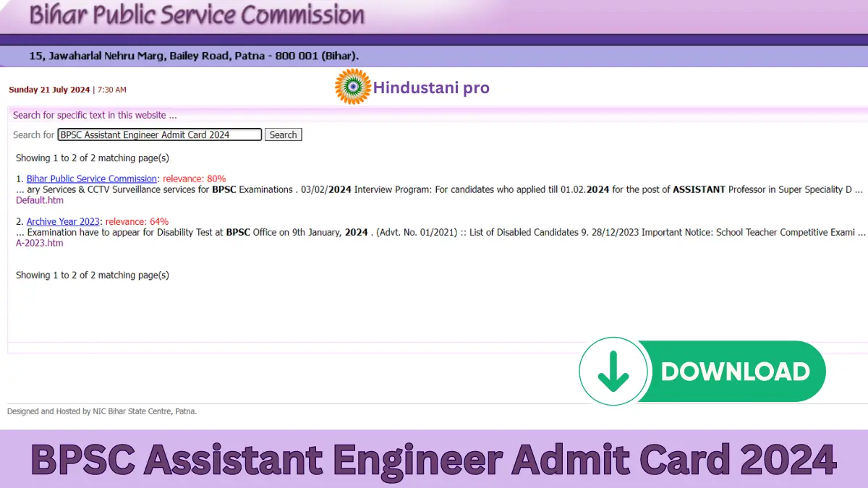Click the 7:30 AM time text
This screenshot has height=488, width=868.
pyautogui.click(x=111, y=90)
